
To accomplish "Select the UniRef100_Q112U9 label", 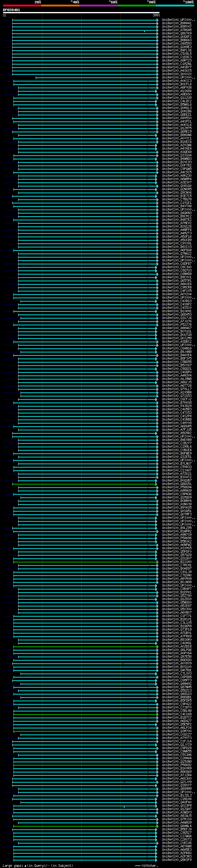I will [177, 98].
